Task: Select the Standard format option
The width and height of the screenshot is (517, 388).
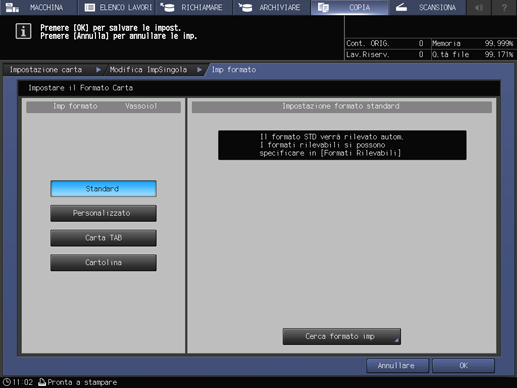Action: [x=103, y=189]
